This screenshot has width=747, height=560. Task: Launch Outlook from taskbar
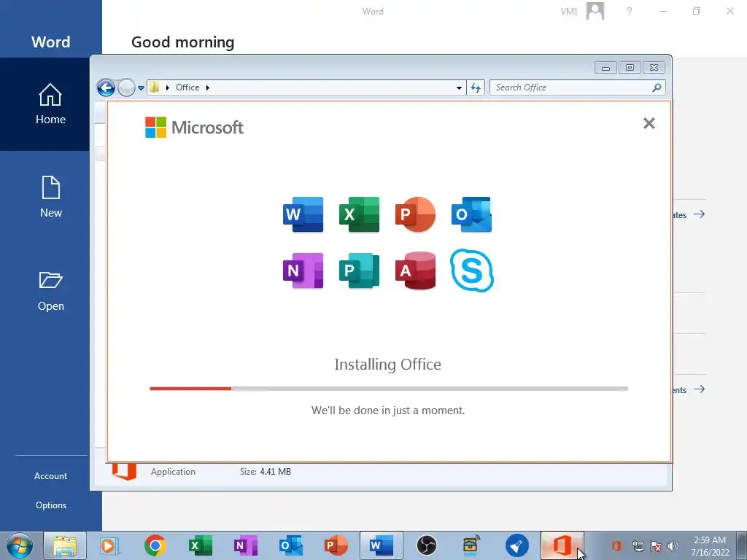(x=290, y=545)
